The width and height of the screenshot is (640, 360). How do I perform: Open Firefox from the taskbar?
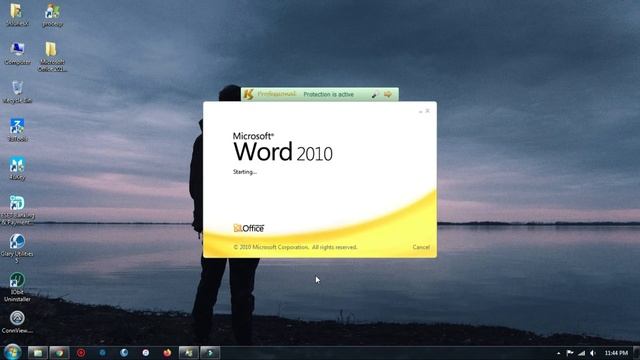pos(167,353)
